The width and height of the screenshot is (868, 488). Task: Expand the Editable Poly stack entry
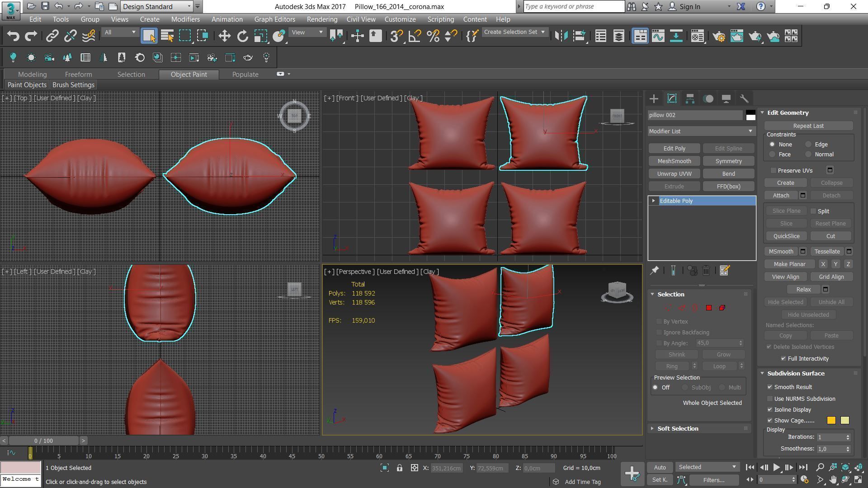tap(653, 201)
